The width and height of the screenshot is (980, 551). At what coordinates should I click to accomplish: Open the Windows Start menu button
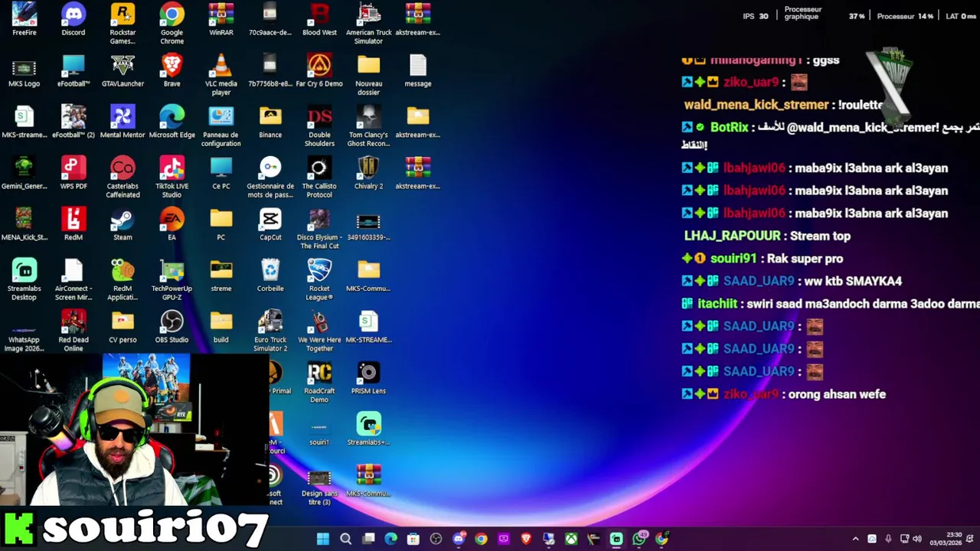pos(322,539)
